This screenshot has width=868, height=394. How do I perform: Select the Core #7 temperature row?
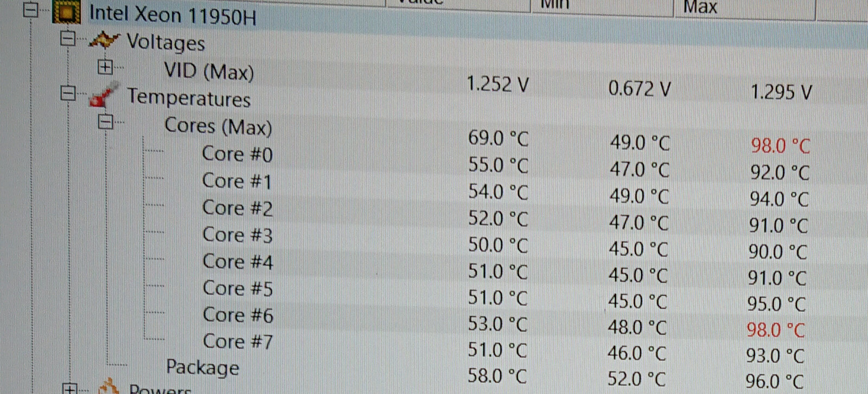tap(237, 341)
